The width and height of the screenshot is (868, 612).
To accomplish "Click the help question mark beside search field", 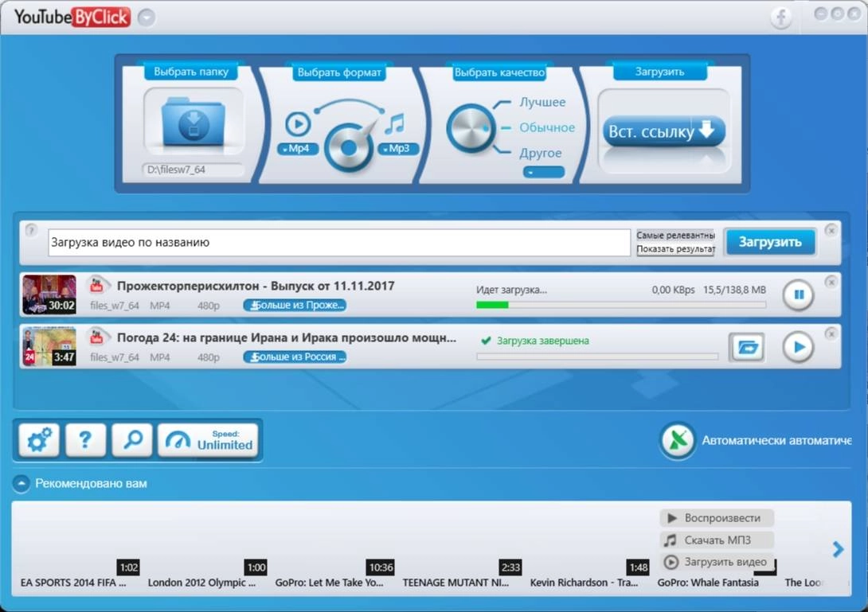I will pyautogui.click(x=31, y=230).
